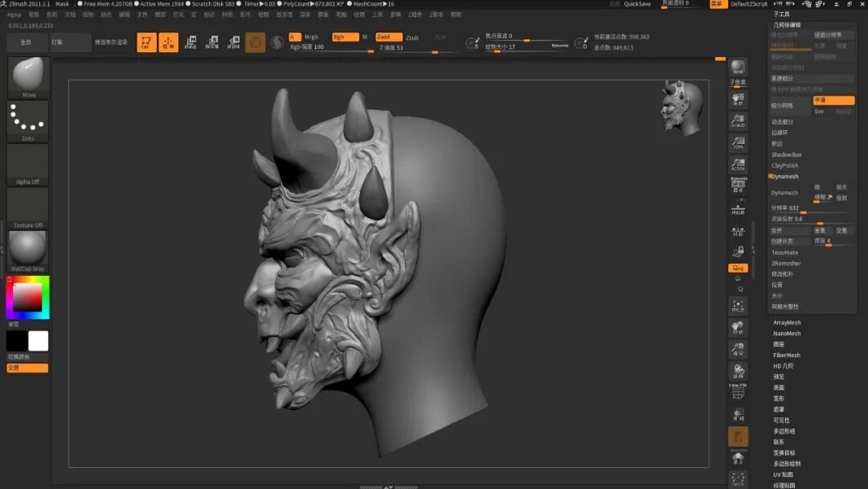Activate the Edit mode icon in the toolbar

146,43
